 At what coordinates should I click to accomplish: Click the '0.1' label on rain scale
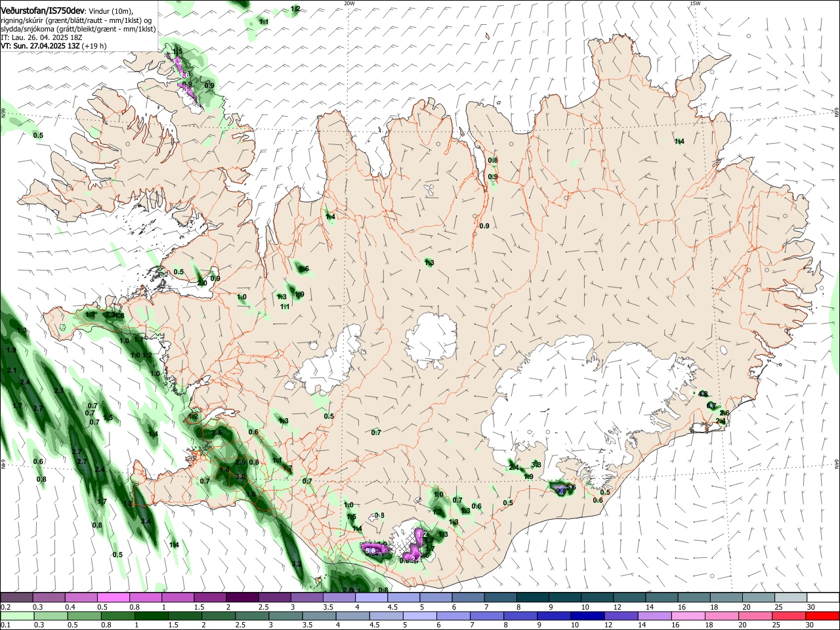[x=5, y=625]
